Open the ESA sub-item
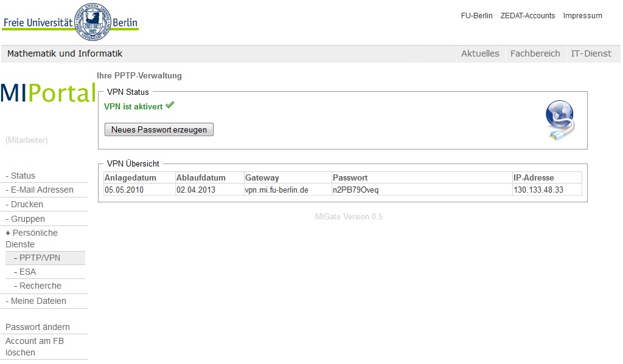 pos(27,272)
